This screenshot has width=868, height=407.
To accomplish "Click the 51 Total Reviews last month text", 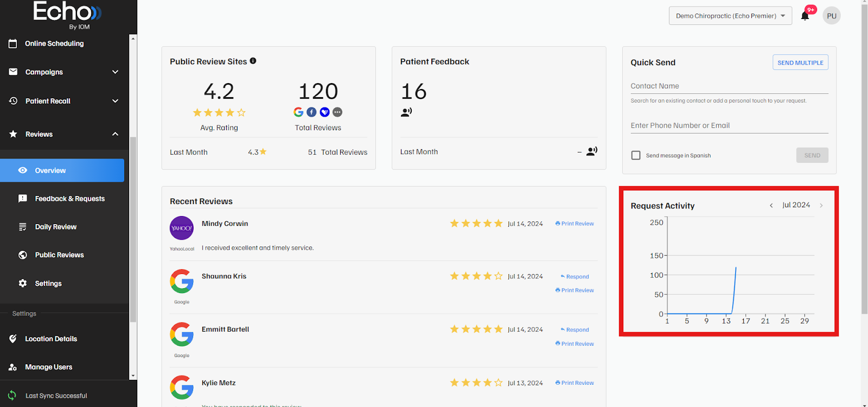I will [337, 152].
